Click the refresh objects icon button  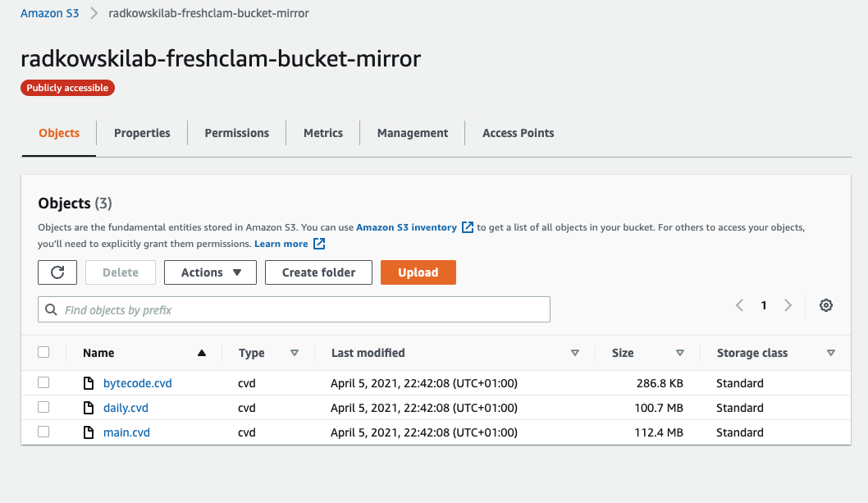[57, 272]
